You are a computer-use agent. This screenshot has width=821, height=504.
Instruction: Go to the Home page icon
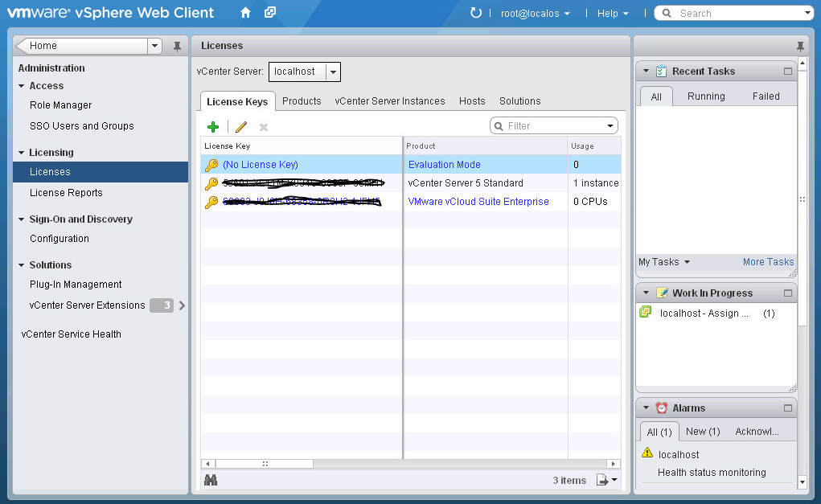pos(245,13)
